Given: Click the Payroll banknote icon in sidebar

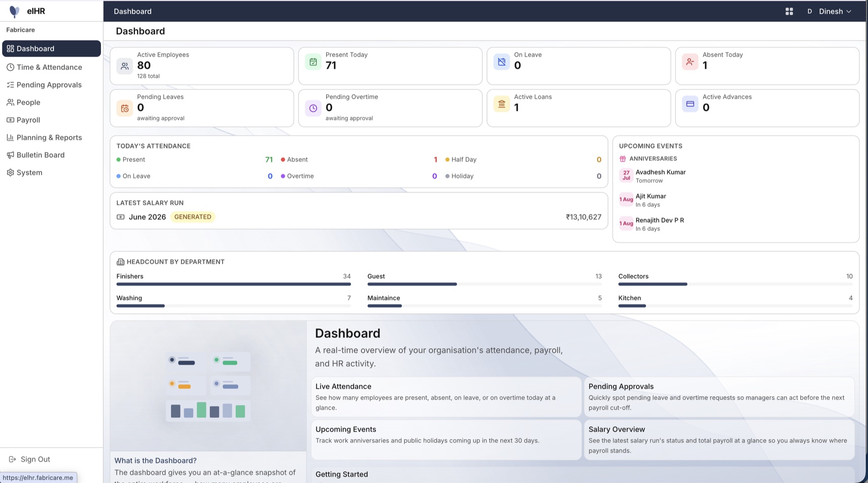Looking at the screenshot, I should tap(10, 120).
